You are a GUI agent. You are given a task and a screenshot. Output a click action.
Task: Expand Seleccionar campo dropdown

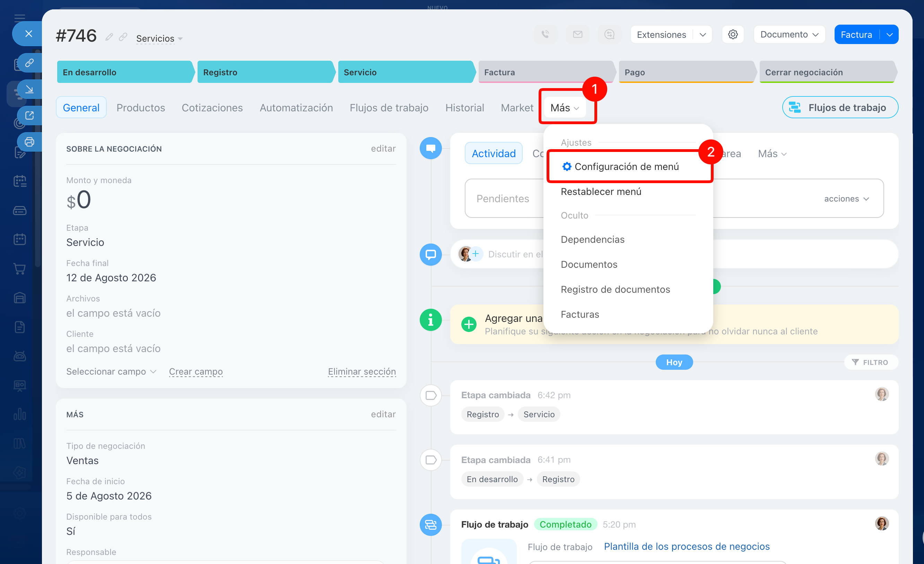pyautogui.click(x=111, y=371)
